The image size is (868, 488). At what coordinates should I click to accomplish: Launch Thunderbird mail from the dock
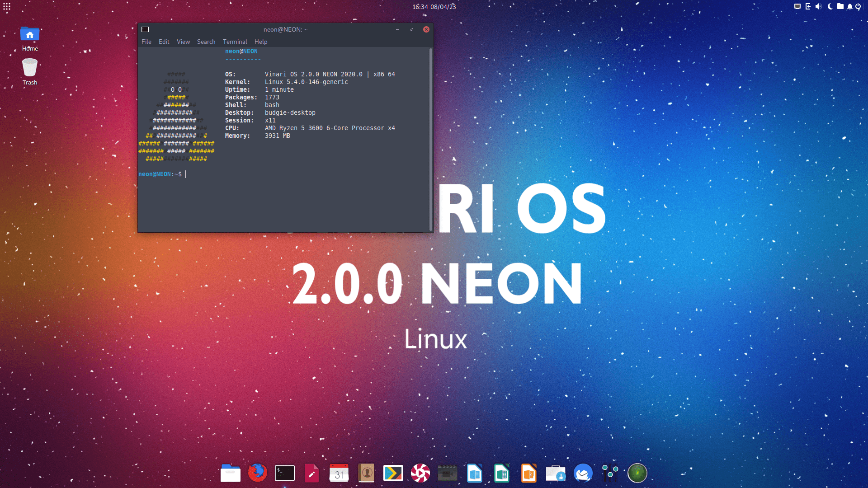tap(583, 473)
